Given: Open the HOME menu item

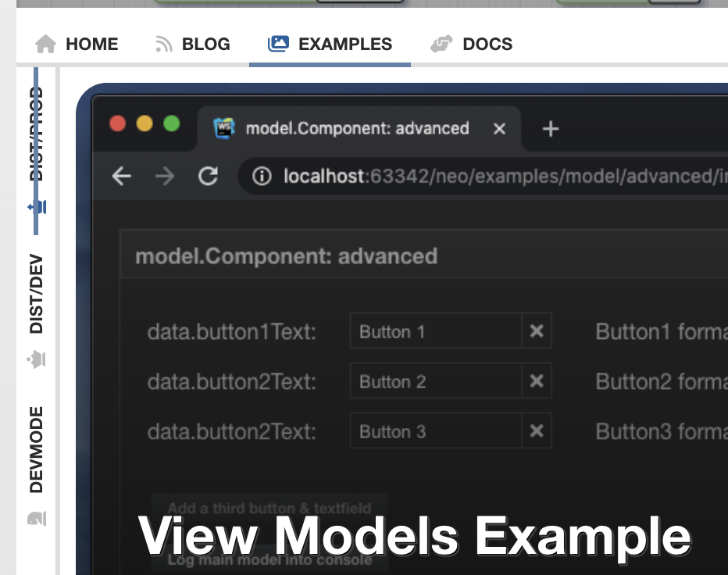Looking at the screenshot, I should click(77, 44).
